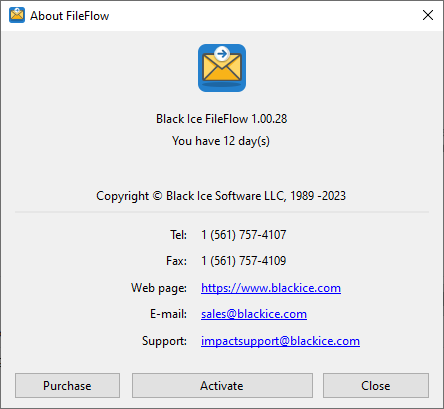Click the 'Web page:' label
Viewport: 444px width, 409px height.
[159, 288]
